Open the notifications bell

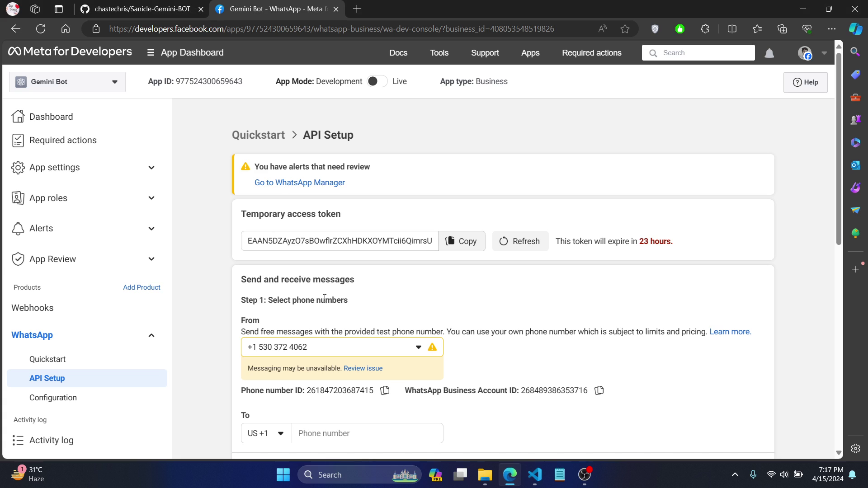point(769,53)
